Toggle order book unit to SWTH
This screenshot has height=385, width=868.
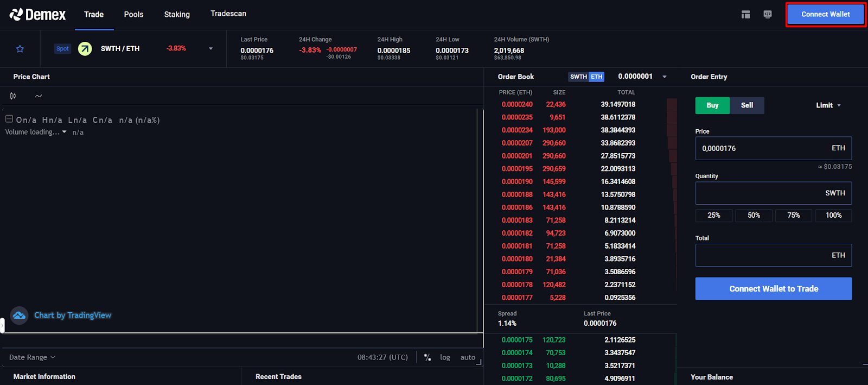click(x=578, y=77)
